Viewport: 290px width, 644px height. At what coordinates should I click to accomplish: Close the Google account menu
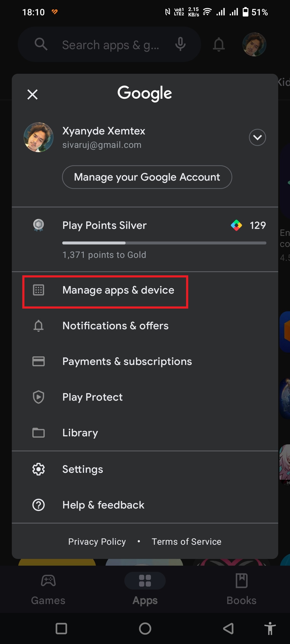[32, 94]
